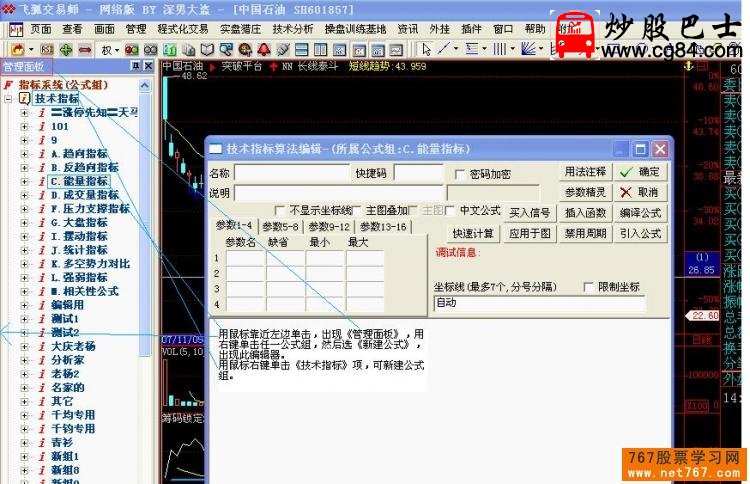
Task: Open the 权 dropdown in the toolbar
Action: [x=109, y=49]
